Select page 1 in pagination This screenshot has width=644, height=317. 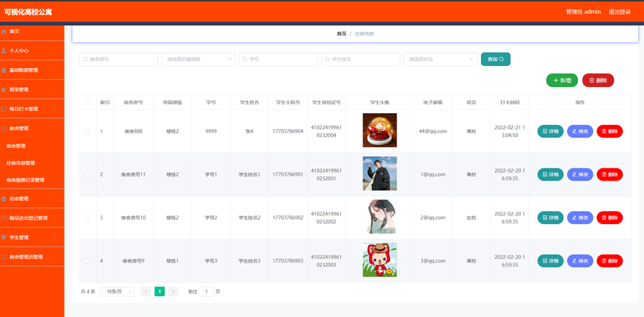(x=160, y=292)
